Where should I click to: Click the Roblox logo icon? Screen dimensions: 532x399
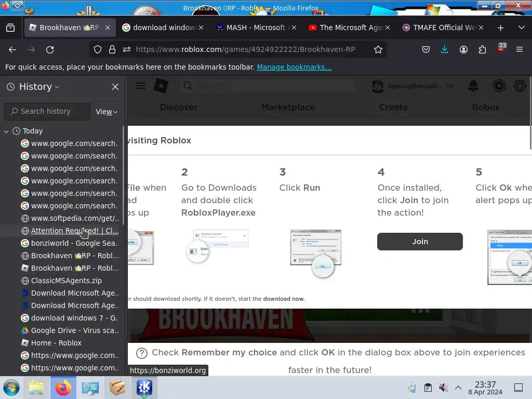point(161,86)
